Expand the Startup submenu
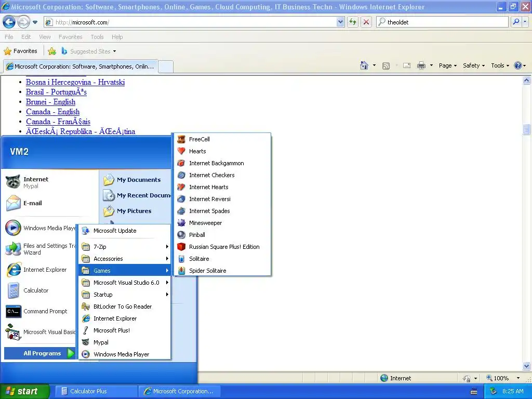Viewport: 532px width, 399px height. (125, 295)
